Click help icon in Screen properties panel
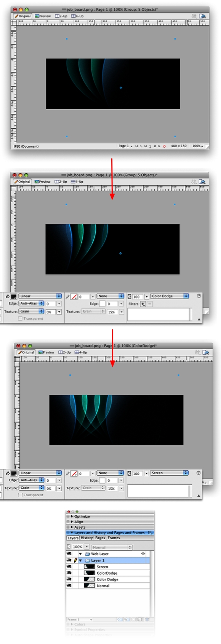Image resolution: width=221 pixels, height=644 pixels. point(199,473)
